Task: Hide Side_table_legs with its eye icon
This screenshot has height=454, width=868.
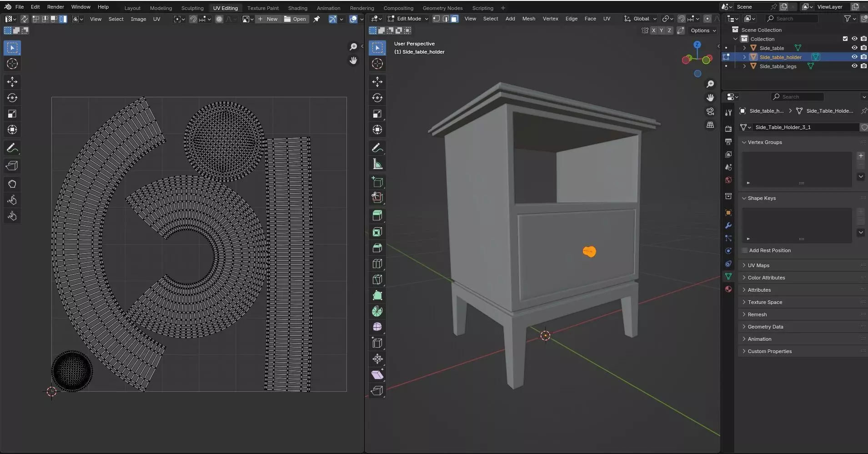Action: [854, 66]
